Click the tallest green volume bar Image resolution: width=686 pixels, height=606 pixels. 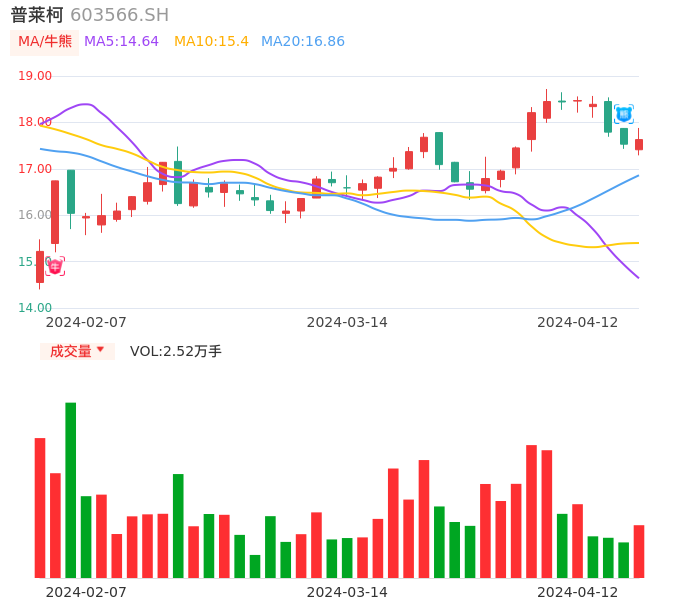(71, 490)
